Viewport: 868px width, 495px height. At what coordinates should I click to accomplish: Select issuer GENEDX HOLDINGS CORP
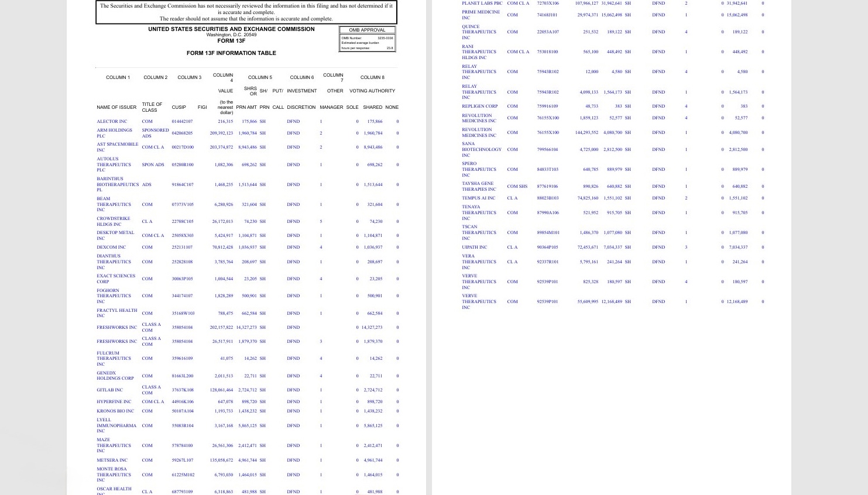(115, 376)
